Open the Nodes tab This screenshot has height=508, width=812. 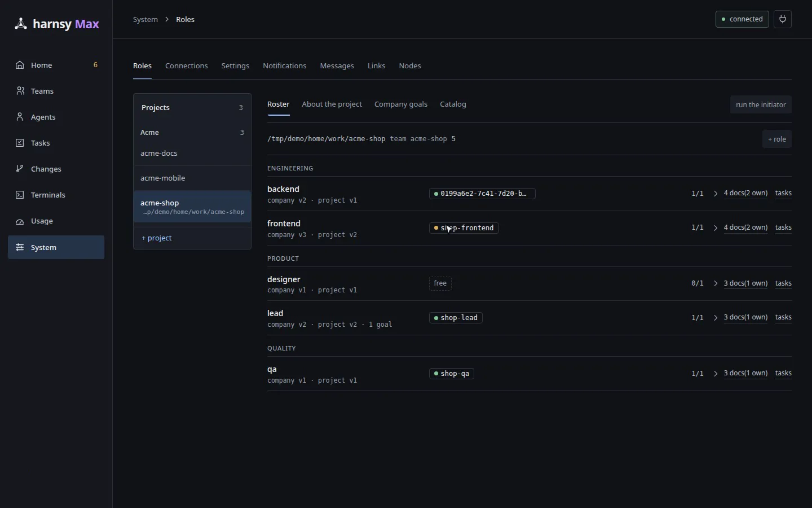(410, 66)
